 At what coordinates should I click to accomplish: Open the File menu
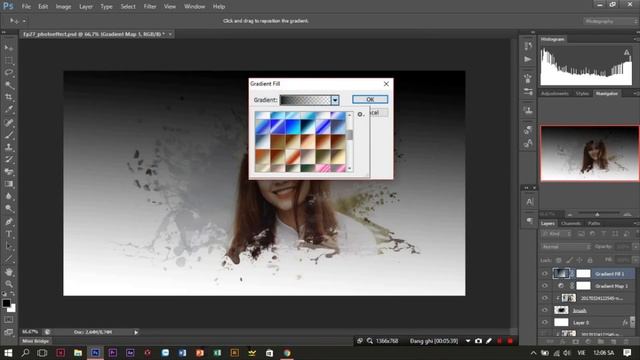click(26, 7)
